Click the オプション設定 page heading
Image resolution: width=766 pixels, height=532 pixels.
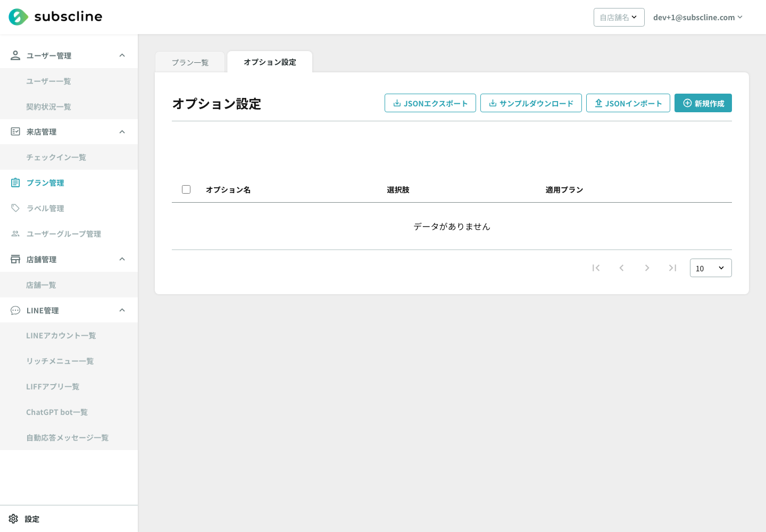click(217, 103)
